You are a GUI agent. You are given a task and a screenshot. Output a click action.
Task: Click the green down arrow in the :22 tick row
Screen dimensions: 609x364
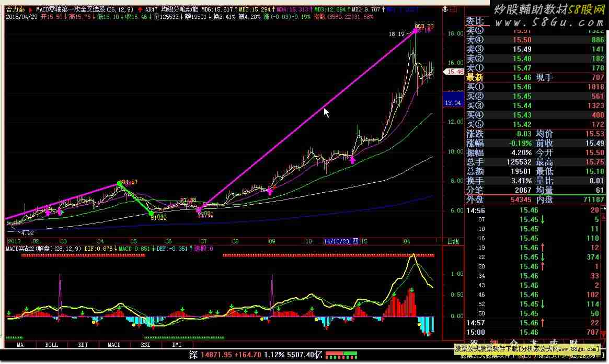[543, 257]
